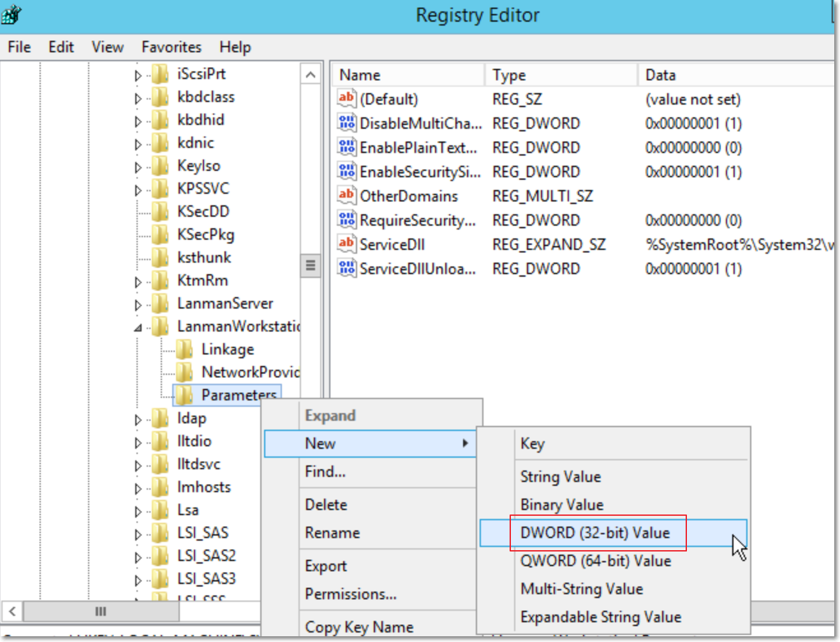This screenshot has height=642, width=840.
Task: Click the ServiceDll string value icon
Action: point(346,244)
